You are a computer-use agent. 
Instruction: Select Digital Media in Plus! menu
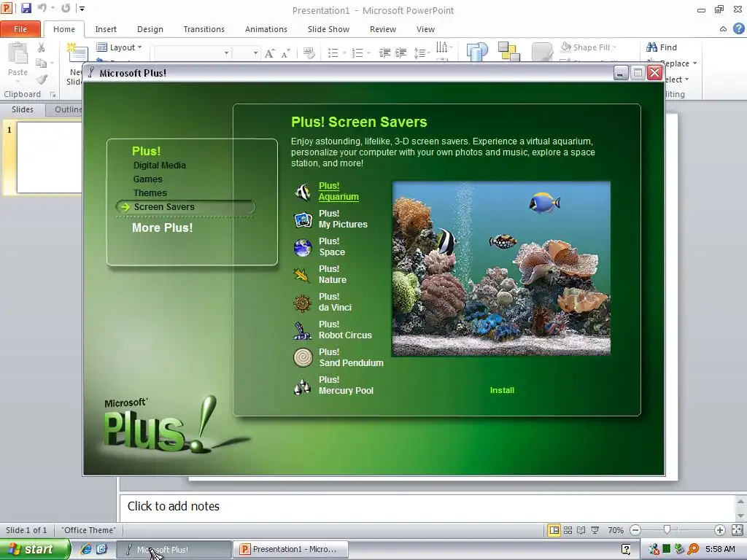coord(160,166)
